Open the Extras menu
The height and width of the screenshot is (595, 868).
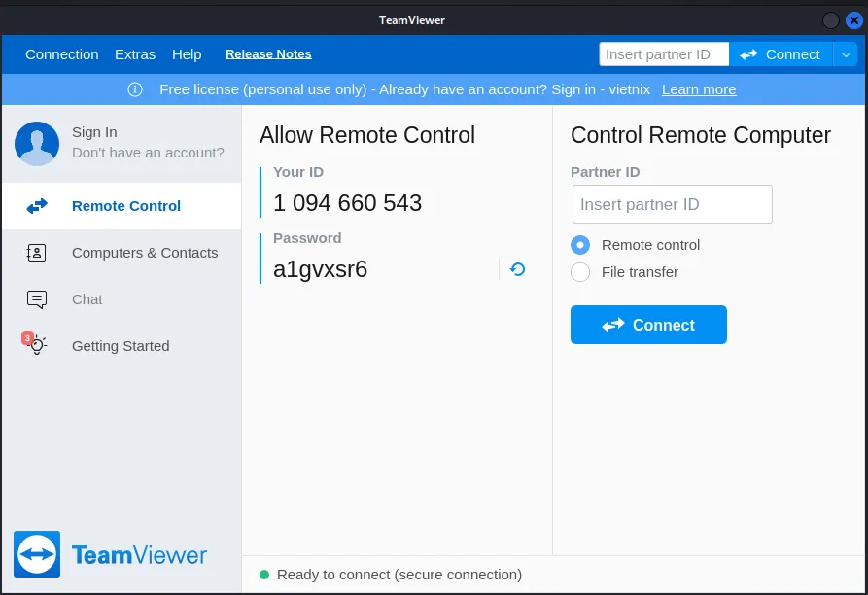click(134, 54)
